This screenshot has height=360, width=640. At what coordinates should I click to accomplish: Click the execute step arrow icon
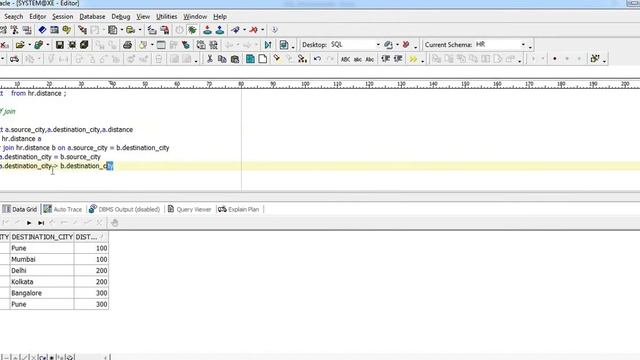tap(268, 45)
